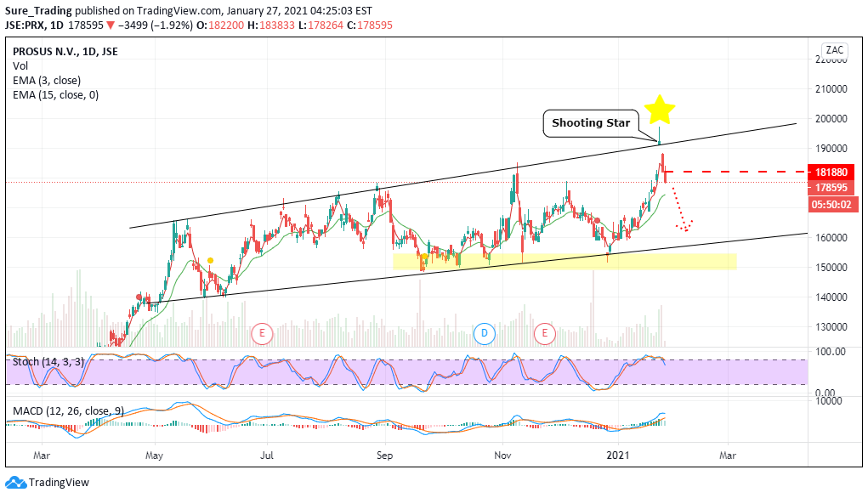Click the May time axis label
The height and width of the screenshot is (498, 868).
coord(154,456)
